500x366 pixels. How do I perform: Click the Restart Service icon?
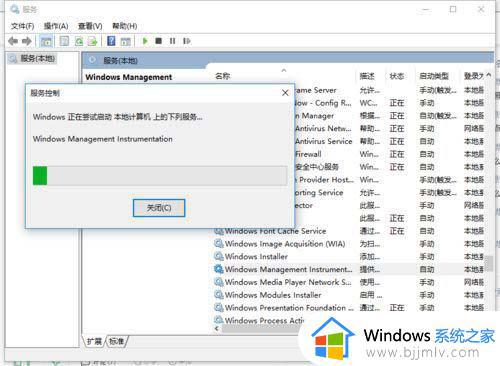pyautogui.click(x=187, y=41)
